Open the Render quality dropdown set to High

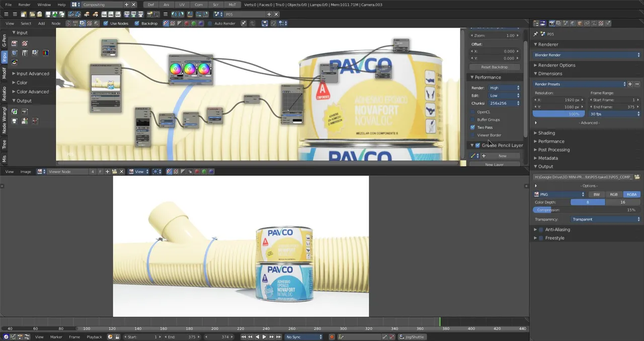(x=504, y=88)
